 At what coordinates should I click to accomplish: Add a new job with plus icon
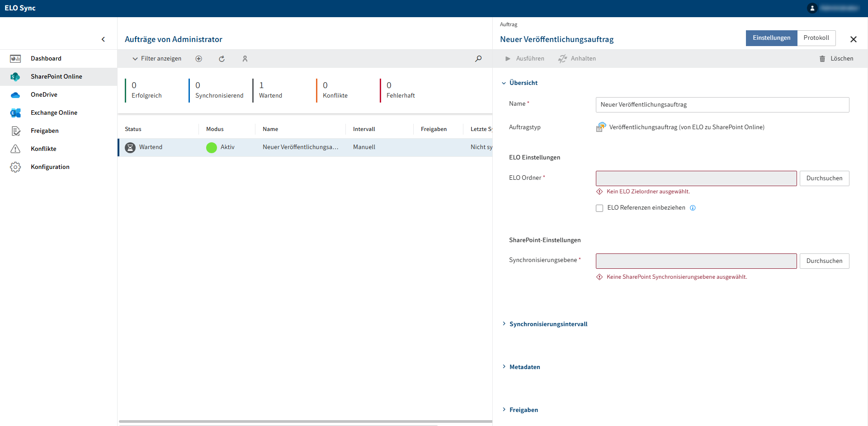tap(199, 59)
